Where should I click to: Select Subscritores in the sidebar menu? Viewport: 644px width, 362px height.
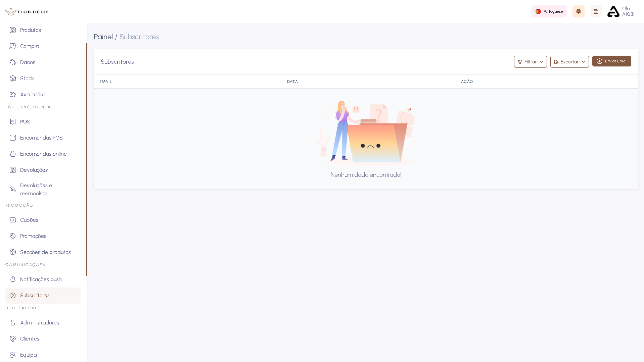coord(34,296)
